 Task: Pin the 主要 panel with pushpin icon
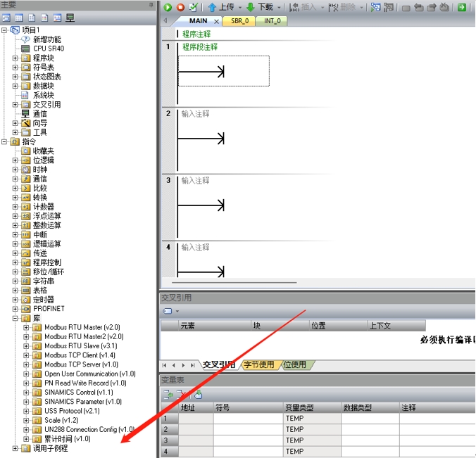pyautogui.click(x=151, y=5)
